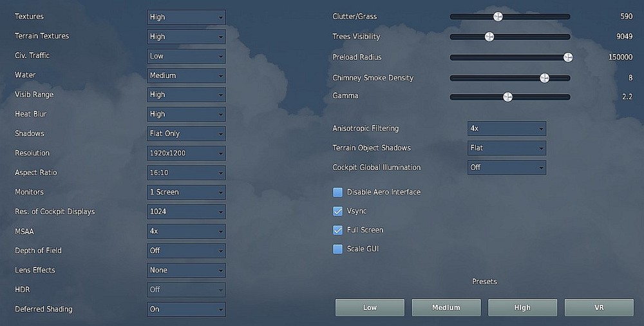644x326 pixels.
Task: Apply the VR preset
Action: point(599,307)
